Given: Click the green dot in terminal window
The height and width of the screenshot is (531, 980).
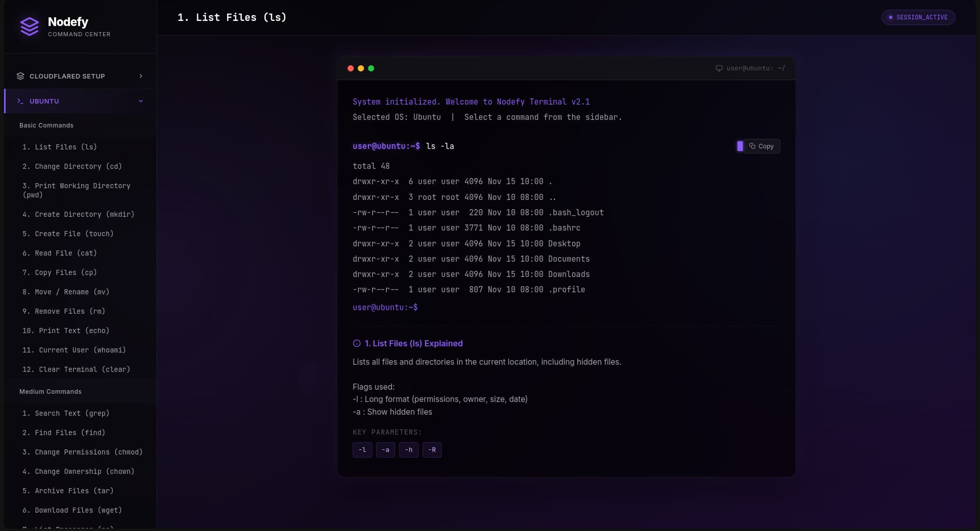Looking at the screenshot, I should coord(371,68).
